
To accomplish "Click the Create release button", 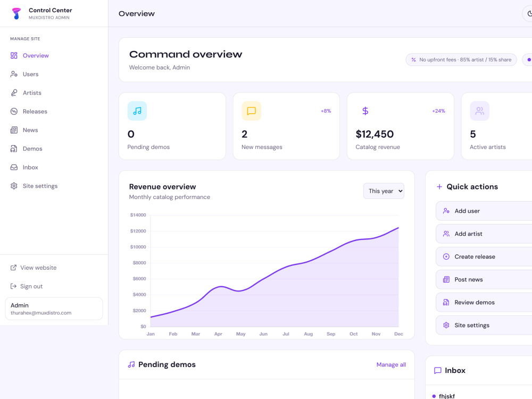I will 484,257.
